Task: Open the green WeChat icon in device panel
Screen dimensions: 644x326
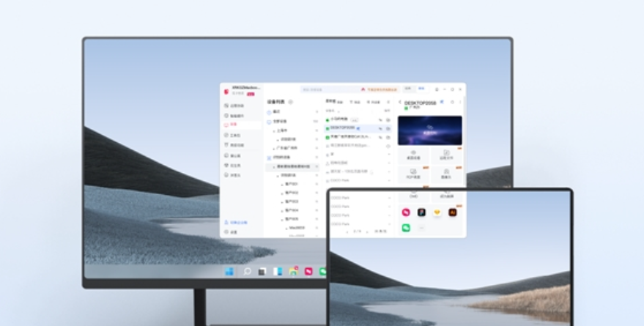Action: (406, 228)
